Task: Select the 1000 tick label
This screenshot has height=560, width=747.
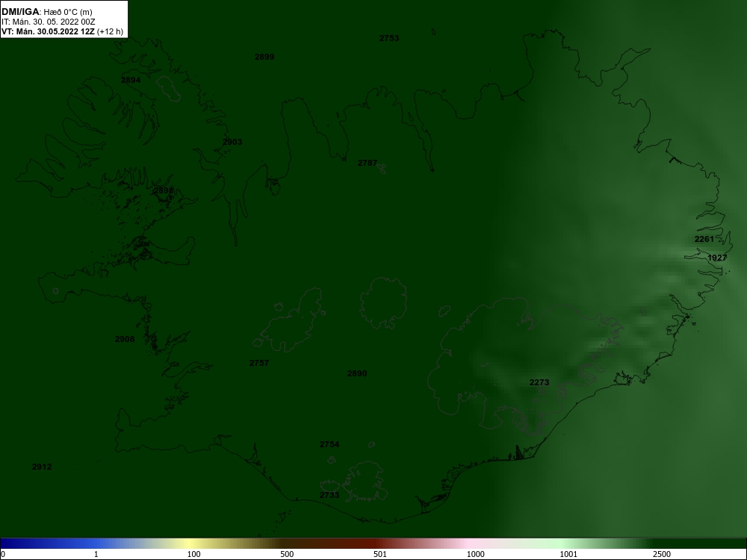Action: pos(475,554)
